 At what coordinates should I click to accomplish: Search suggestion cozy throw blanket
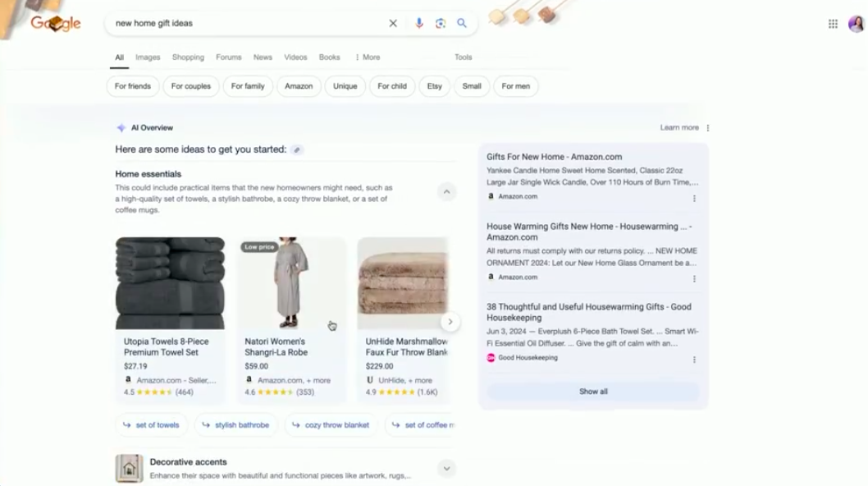(331, 425)
